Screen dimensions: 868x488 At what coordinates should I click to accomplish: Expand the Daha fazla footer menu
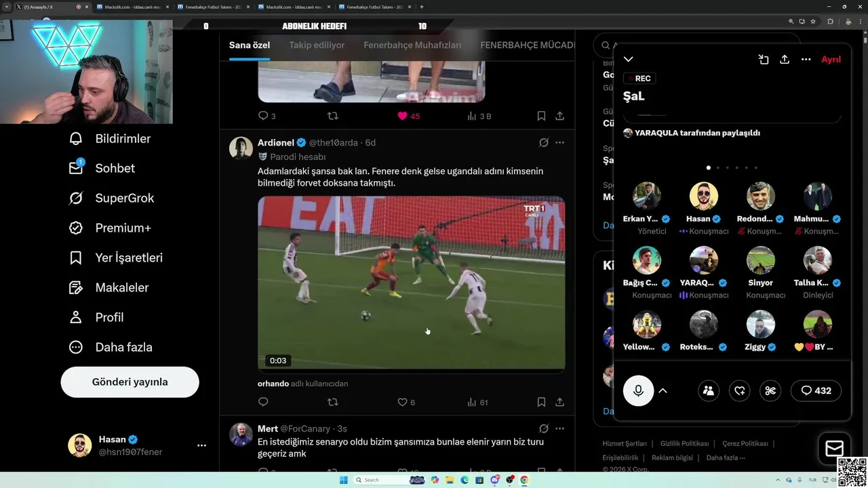click(x=726, y=458)
